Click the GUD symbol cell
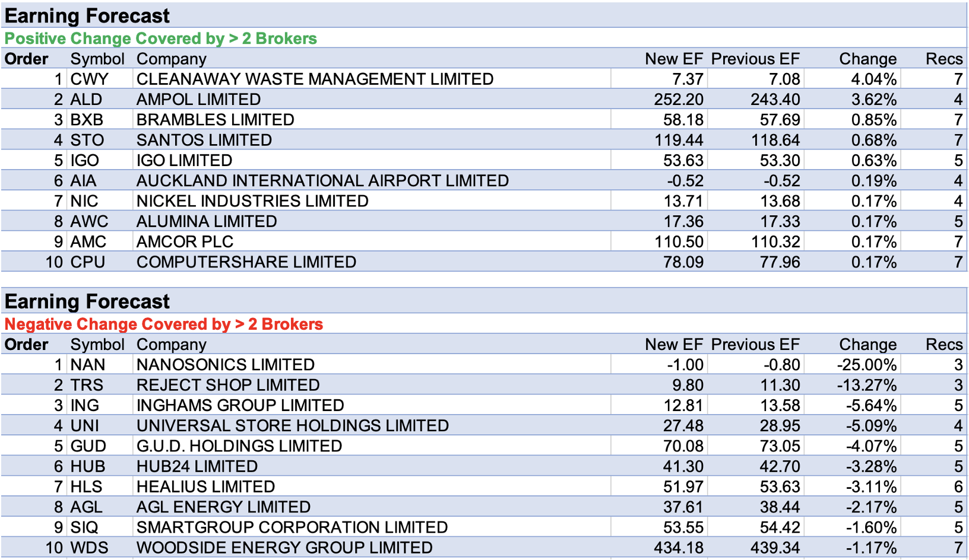The image size is (969, 560). tap(88, 446)
